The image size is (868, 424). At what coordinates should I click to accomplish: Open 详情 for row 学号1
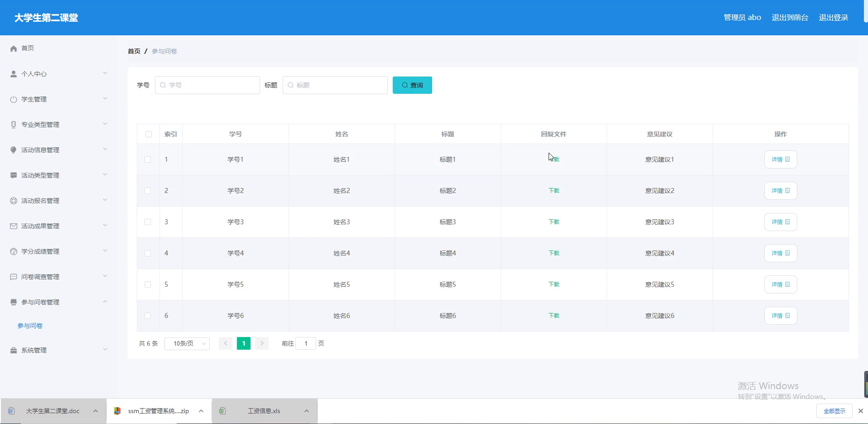point(781,159)
